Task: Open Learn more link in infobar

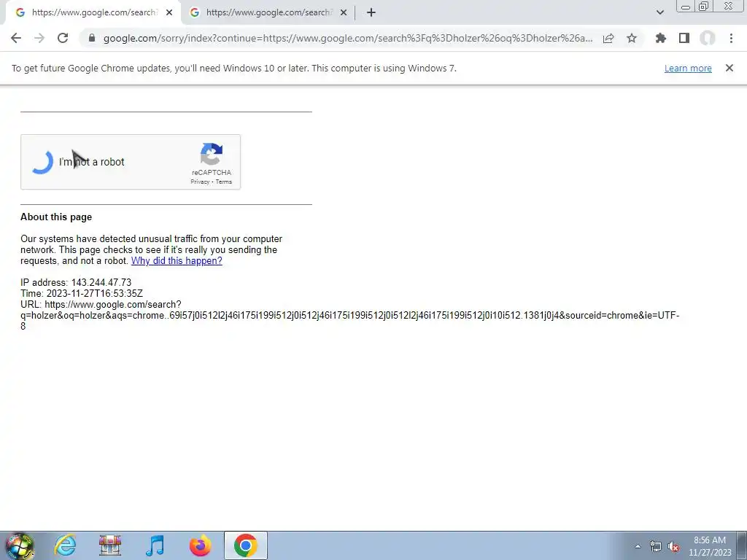Action: [688, 68]
